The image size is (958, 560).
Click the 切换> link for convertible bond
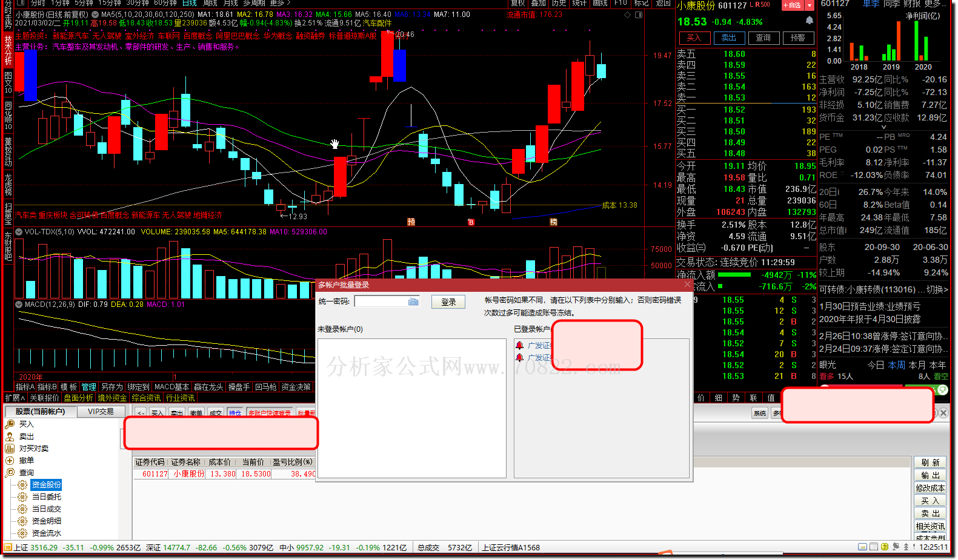(x=937, y=289)
